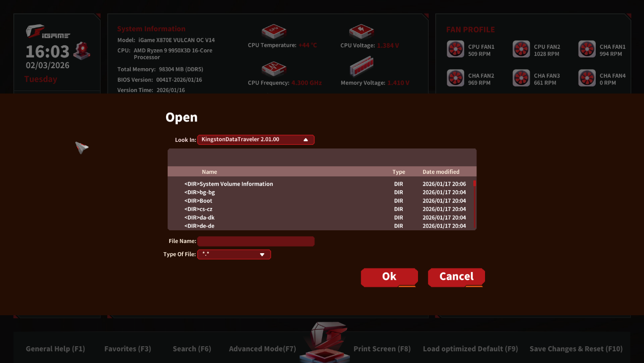Click the CPU FAN2 fan icon
Screen dimensions: 644x363
pos(521,49)
